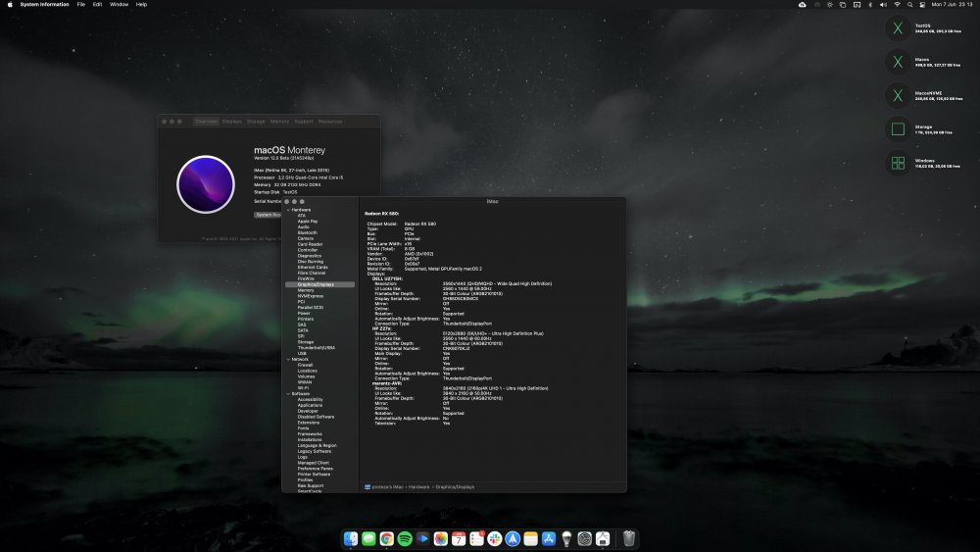Open the Edit menu
Viewport: 980px width, 552px height.
(97, 4)
